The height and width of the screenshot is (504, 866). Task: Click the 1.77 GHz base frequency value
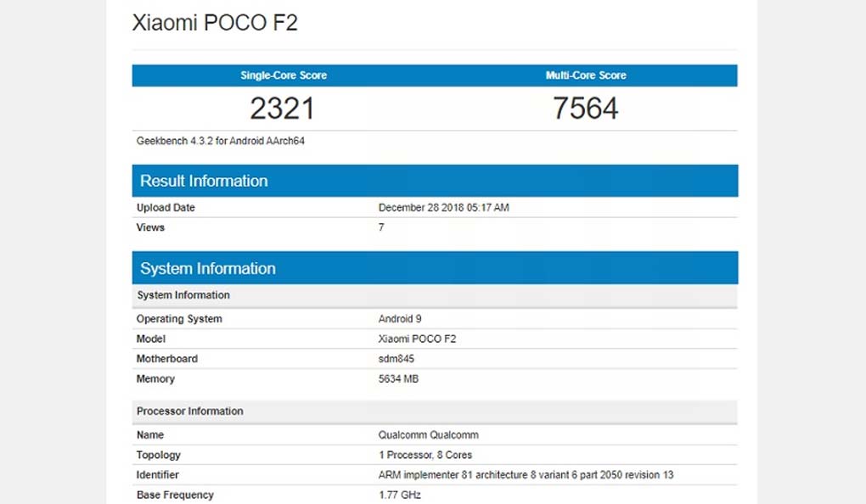click(x=400, y=495)
